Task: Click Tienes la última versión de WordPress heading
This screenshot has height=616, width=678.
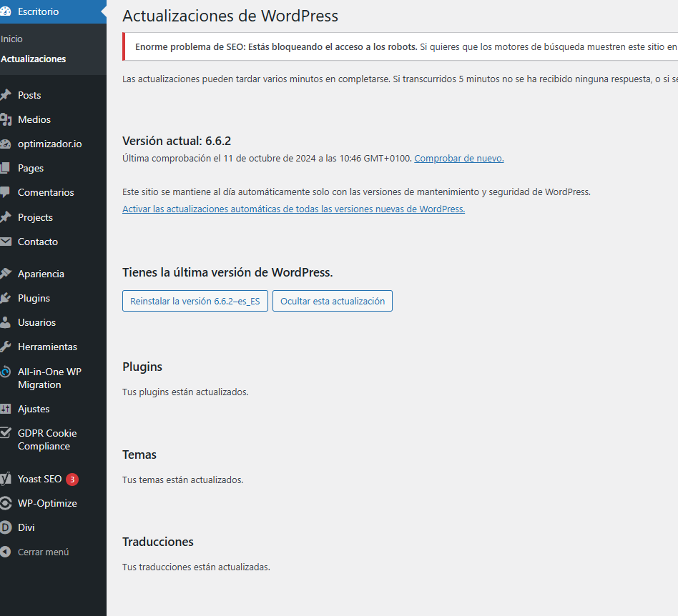Action: (x=227, y=272)
